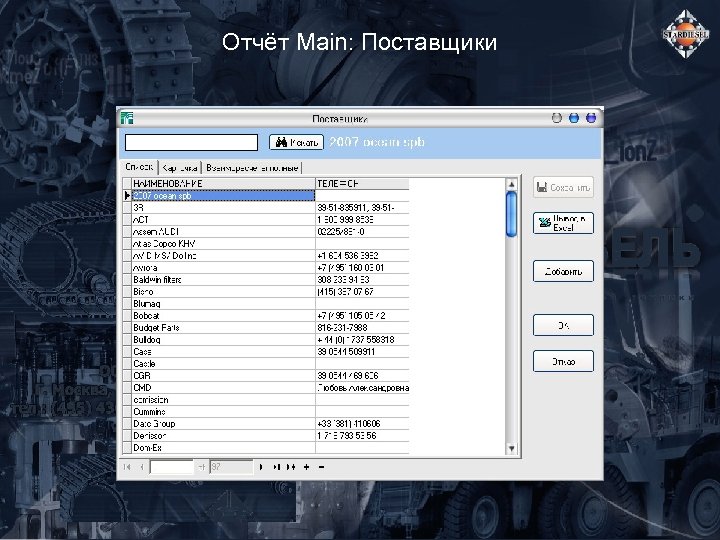
Task: Click the total records field showing 97
Action: tap(231, 467)
